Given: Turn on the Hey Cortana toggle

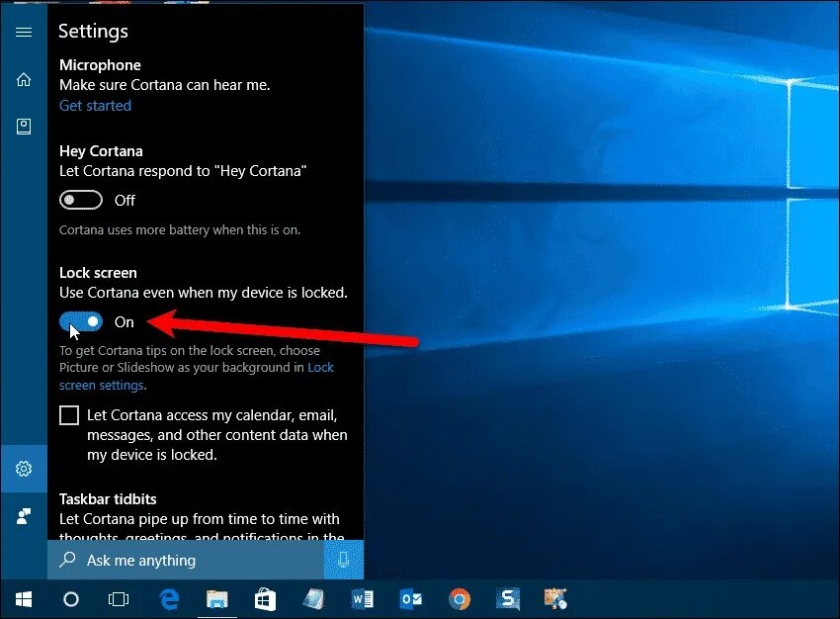Looking at the screenshot, I should pyautogui.click(x=81, y=201).
